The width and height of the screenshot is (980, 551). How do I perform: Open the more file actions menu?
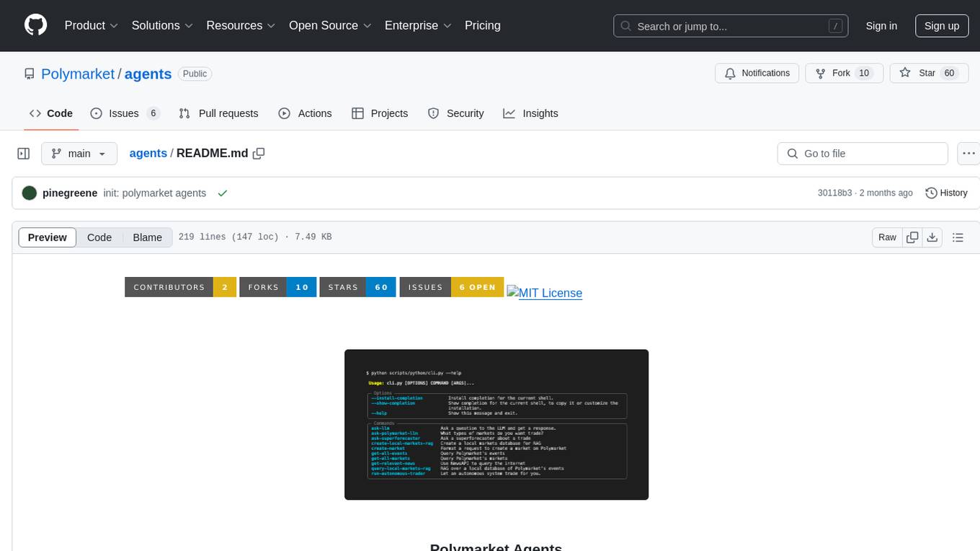(968, 154)
